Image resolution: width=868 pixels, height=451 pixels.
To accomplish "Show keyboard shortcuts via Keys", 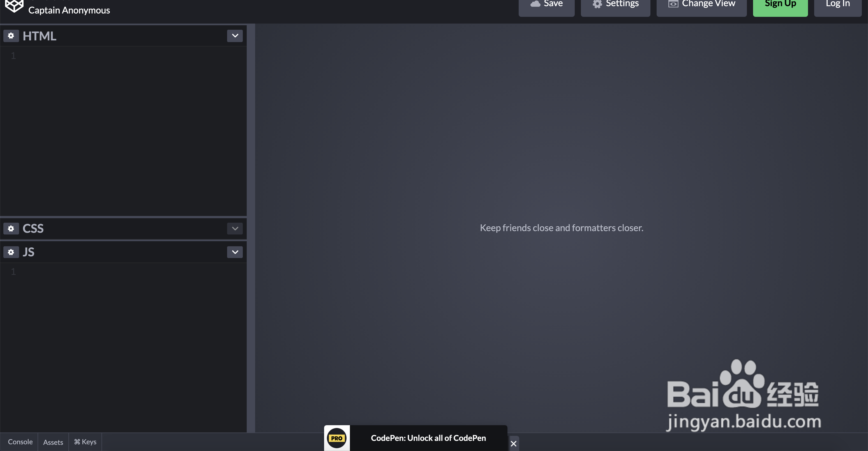I will tap(85, 442).
